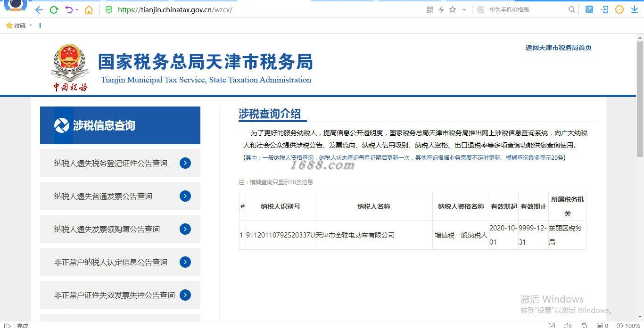This screenshot has height=328, width=644.
Task: Click the login arrow icon in toolbar
Action: pyautogui.click(x=605, y=9)
